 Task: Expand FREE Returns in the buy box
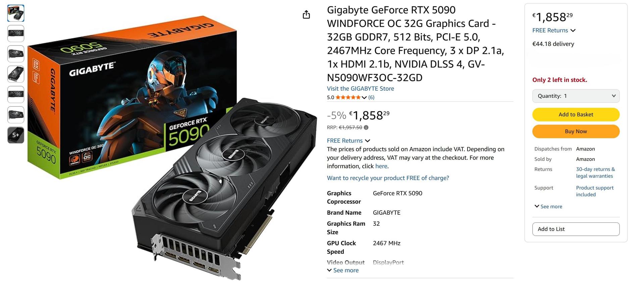click(554, 30)
